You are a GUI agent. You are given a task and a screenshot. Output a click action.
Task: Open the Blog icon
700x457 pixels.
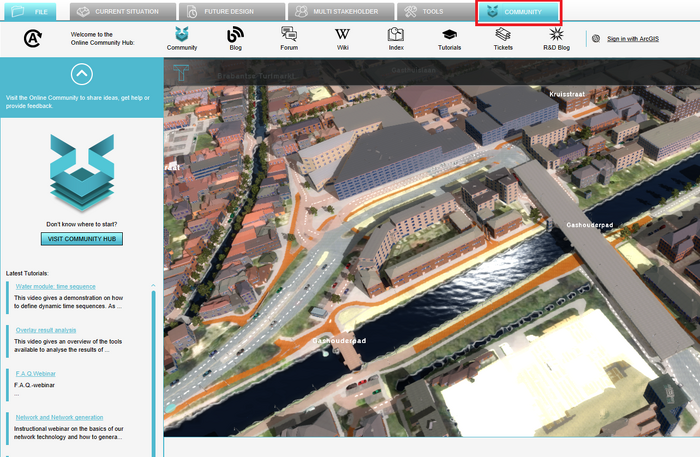pos(236,36)
